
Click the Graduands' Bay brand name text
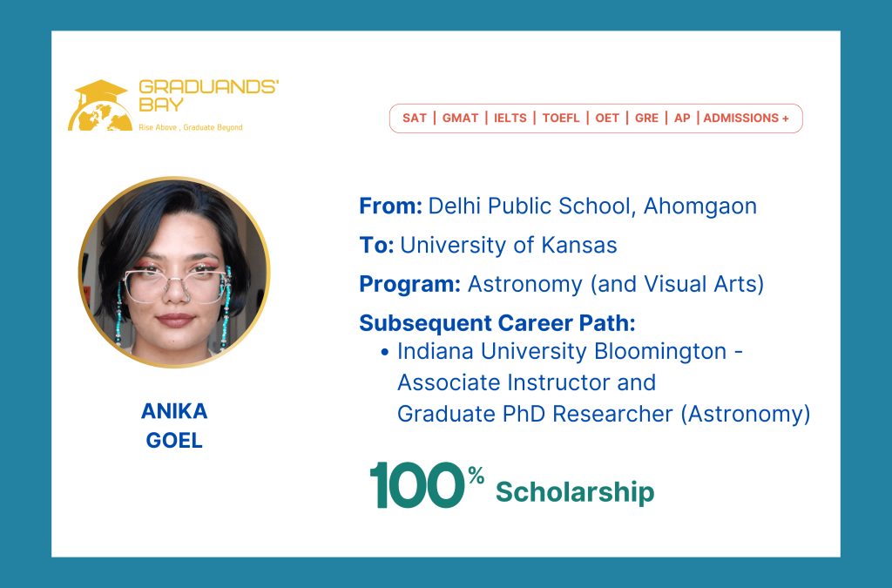(208, 97)
